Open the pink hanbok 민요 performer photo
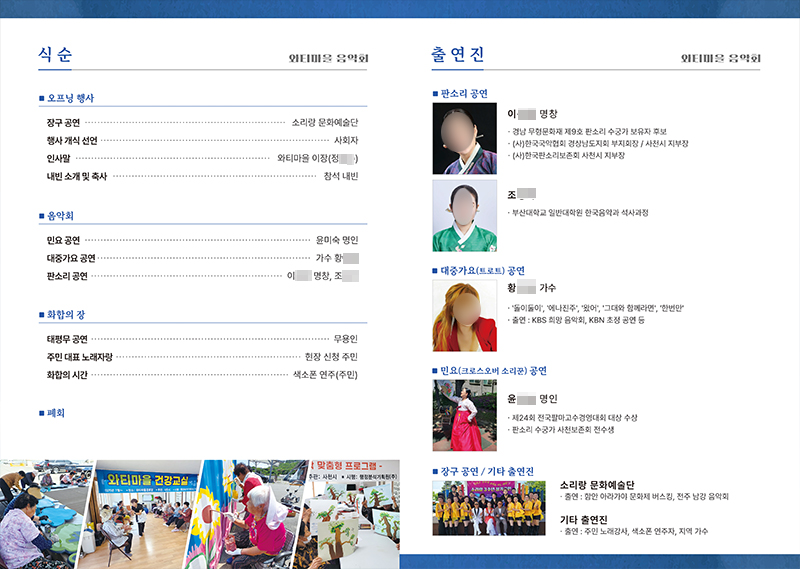 pos(464,415)
